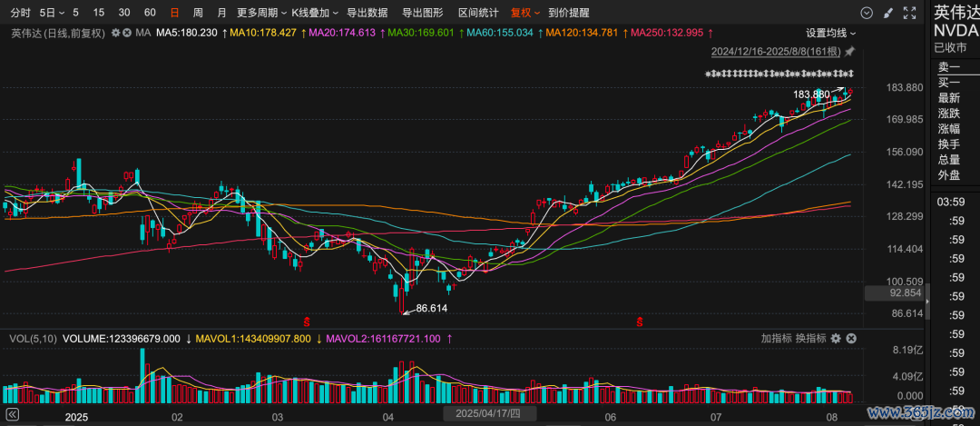Click 换指标 change indicator button

point(810,339)
